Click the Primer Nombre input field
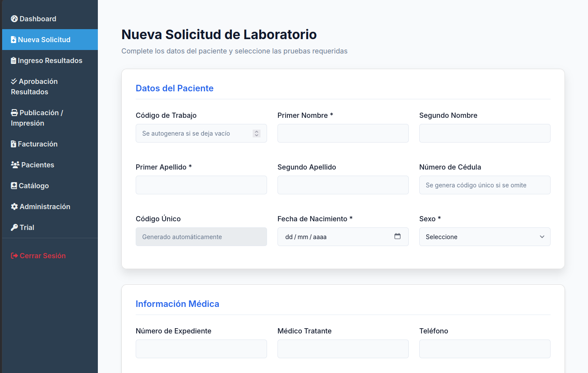 343,133
